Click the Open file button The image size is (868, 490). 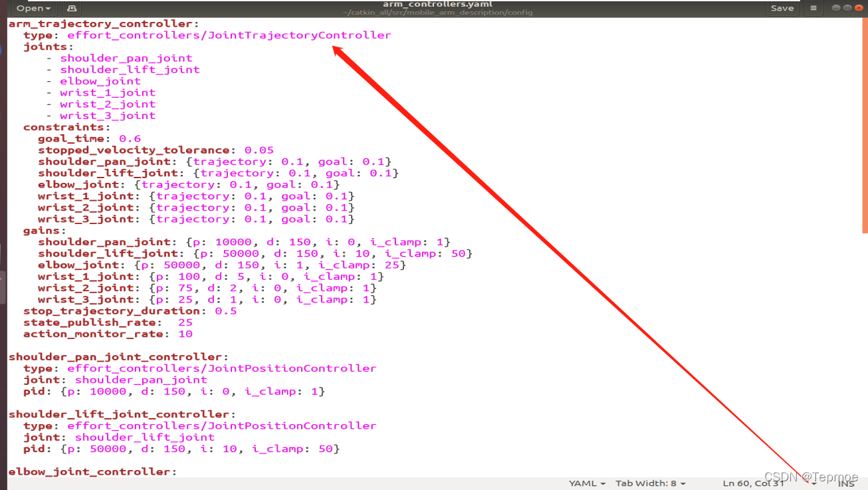click(33, 9)
